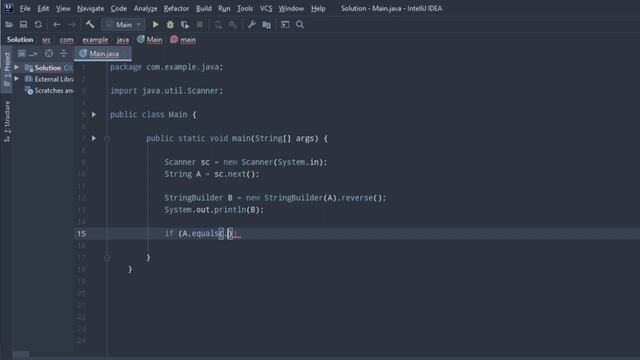Viewport: 640px width, 360px height.
Task: Open the Run menu
Action: click(x=224, y=8)
